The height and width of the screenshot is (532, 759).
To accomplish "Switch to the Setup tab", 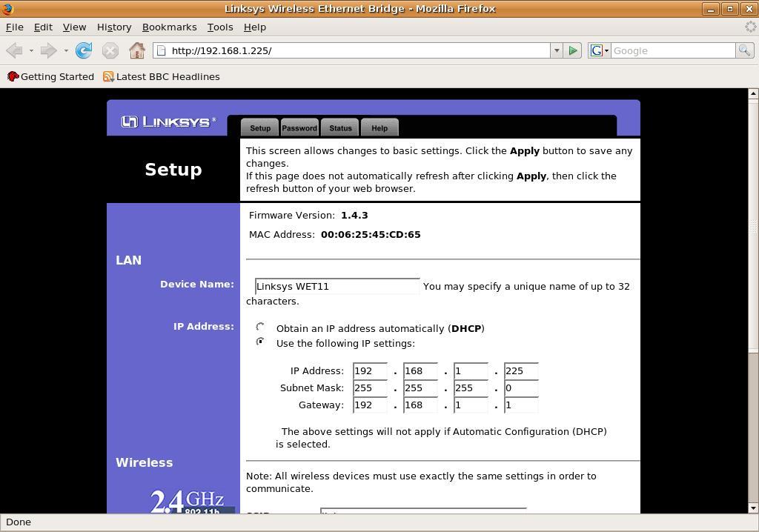I will [x=260, y=127].
